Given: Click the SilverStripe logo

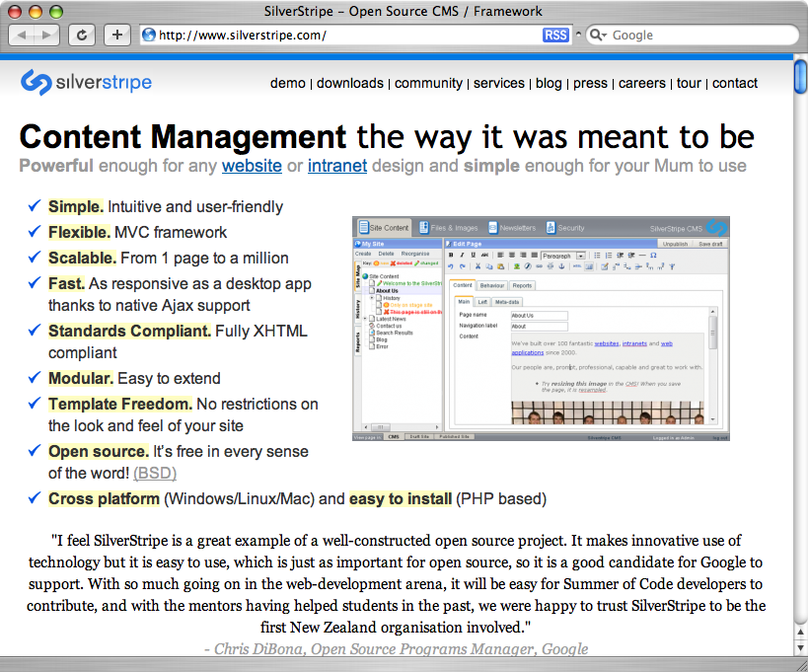Looking at the screenshot, I should (x=86, y=83).
